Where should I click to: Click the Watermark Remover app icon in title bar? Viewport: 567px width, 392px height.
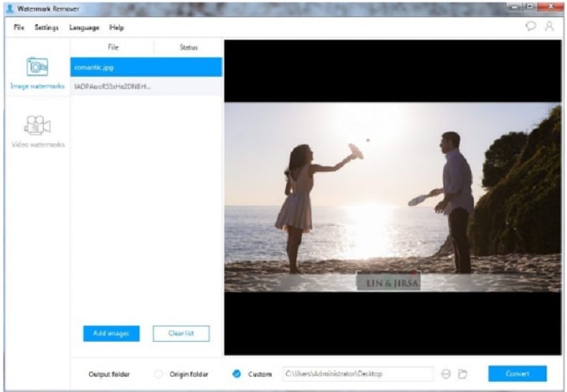10,8
